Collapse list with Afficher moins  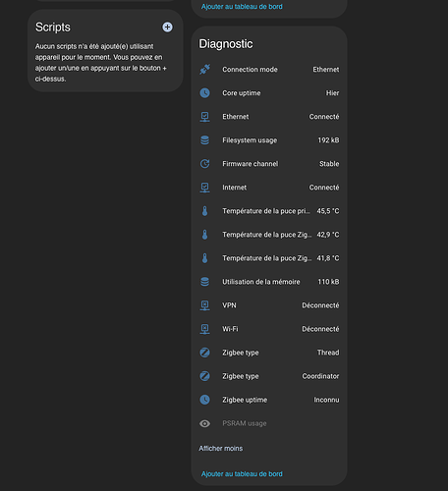click(x=221, y=449)
